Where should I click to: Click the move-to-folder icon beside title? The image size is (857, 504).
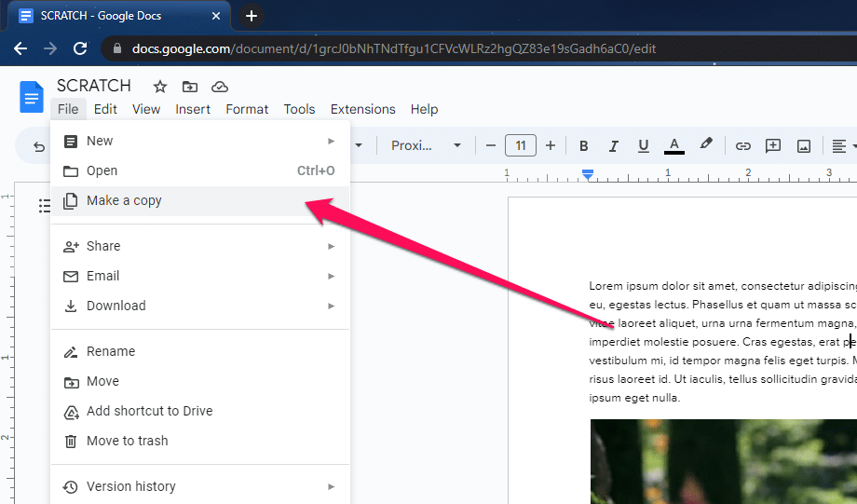click(x=190, y=87)
